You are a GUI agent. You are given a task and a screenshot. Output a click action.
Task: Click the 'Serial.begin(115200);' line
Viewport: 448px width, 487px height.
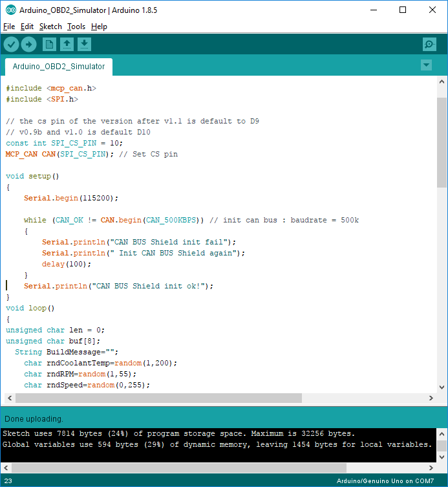tap(71, 198)
